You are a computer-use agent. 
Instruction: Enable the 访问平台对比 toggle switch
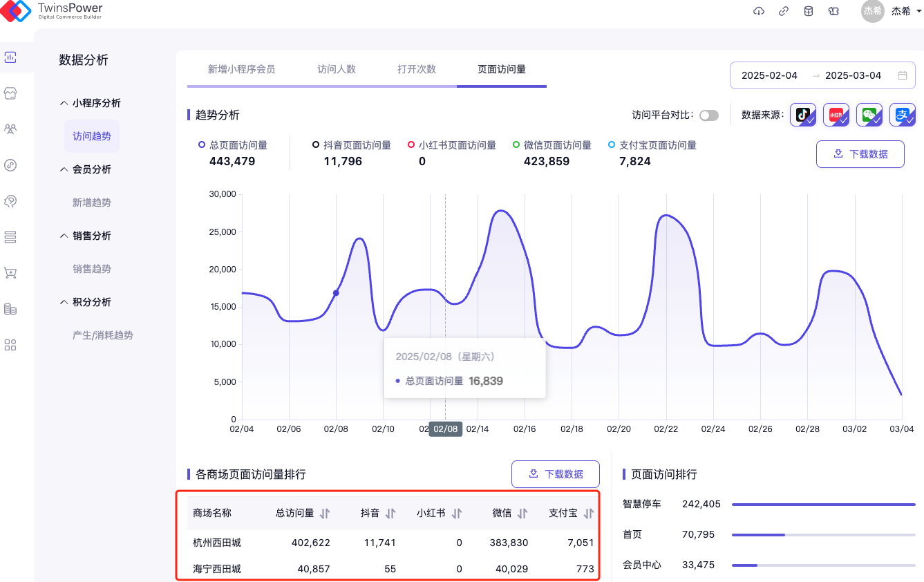click(708, 115)
